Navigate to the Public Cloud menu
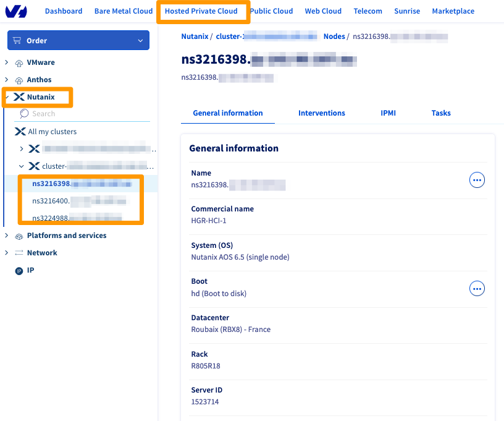This screenshot has width=504, height=421. tap(272, 11)
